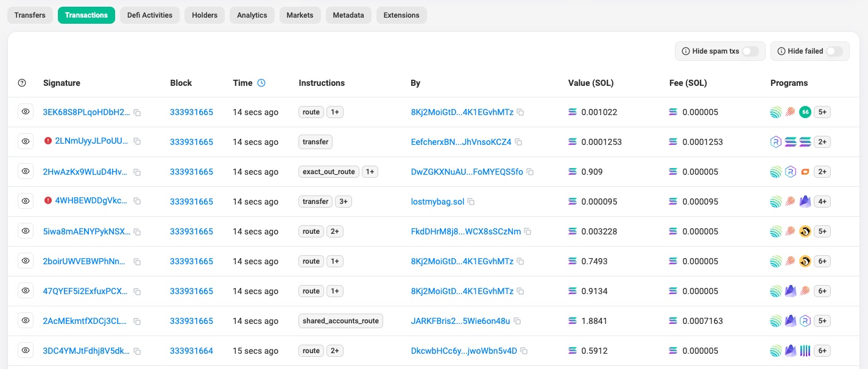Click the eye icon for 3EK68S8PLqoHDbH2 transaction

pos(26,112)
